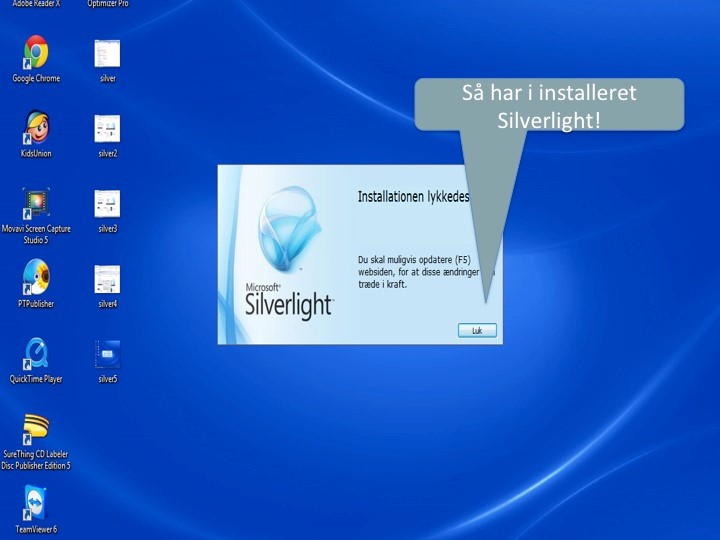Click the 'Installationen lykkedes' heading text
The image size is (720, 540).
tap(413, 197)
